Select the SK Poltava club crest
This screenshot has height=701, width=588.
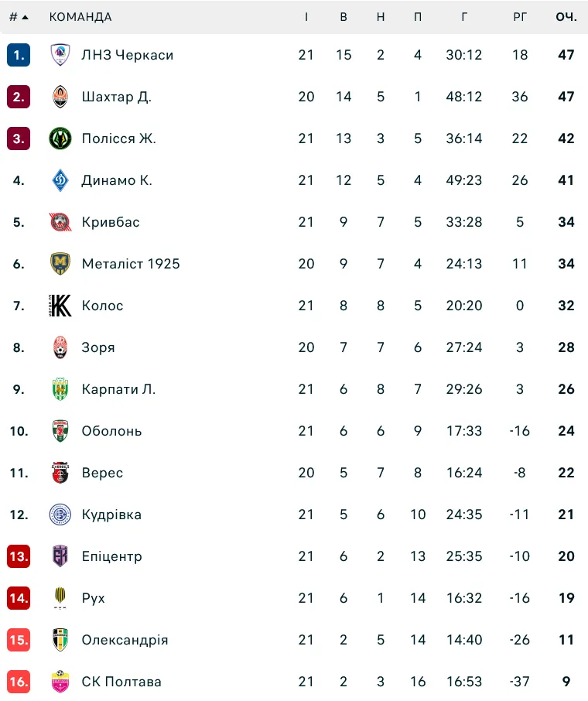click(x=60, y=682)
